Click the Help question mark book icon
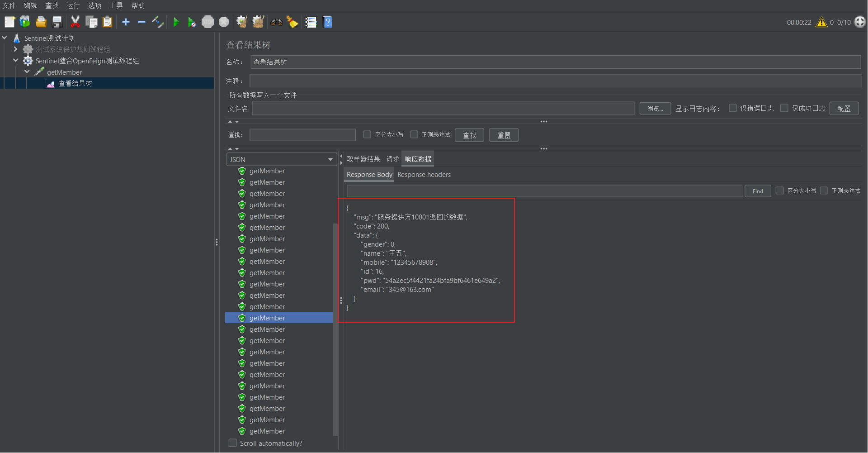Image resolution: width=868 pixels, height=453 pixels. pyautogui.click(x=328, y=22)
